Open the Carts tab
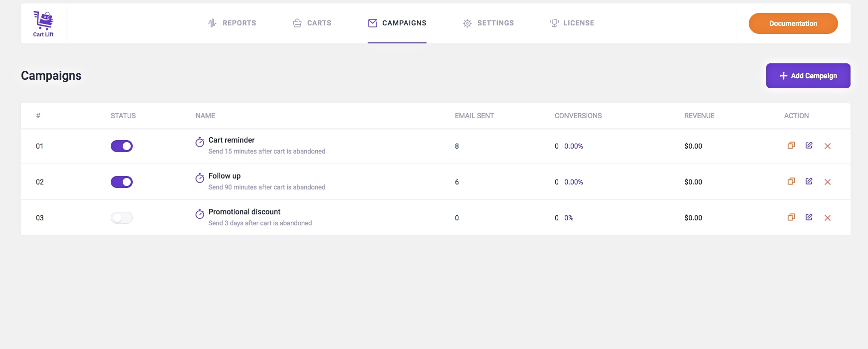Screen dimensions: 868x349 pos(312,23)
